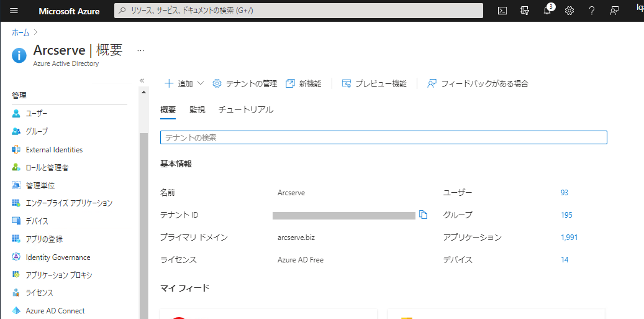Click the マイ フィード section heading

pos(185,288)
